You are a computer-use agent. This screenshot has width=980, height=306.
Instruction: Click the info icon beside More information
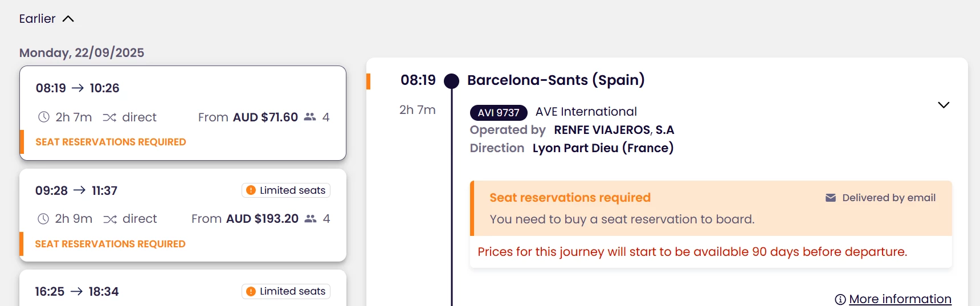[840, 299]
